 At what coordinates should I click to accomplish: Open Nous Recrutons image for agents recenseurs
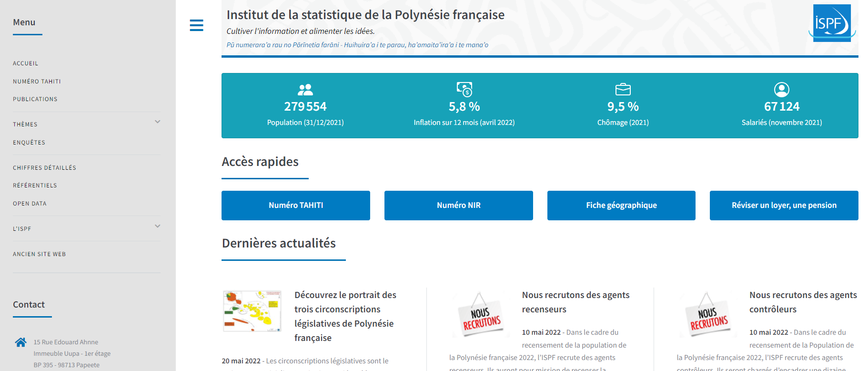point(480,314)
